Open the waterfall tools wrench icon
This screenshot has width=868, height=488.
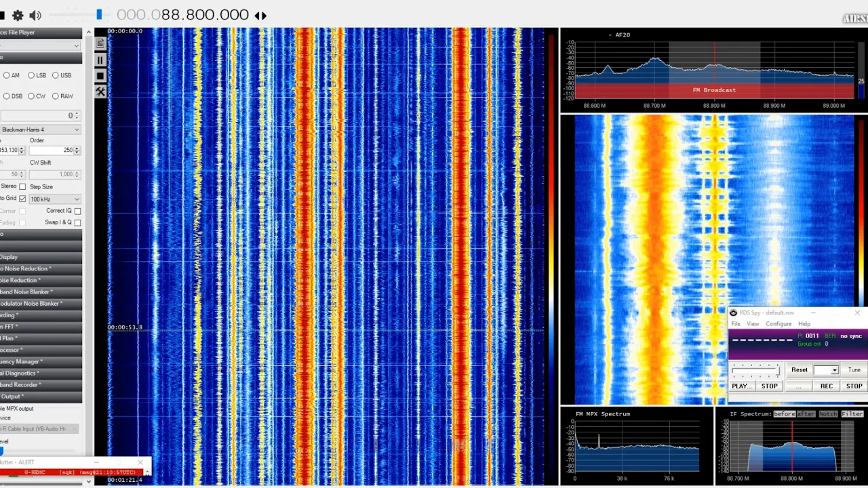100,91
